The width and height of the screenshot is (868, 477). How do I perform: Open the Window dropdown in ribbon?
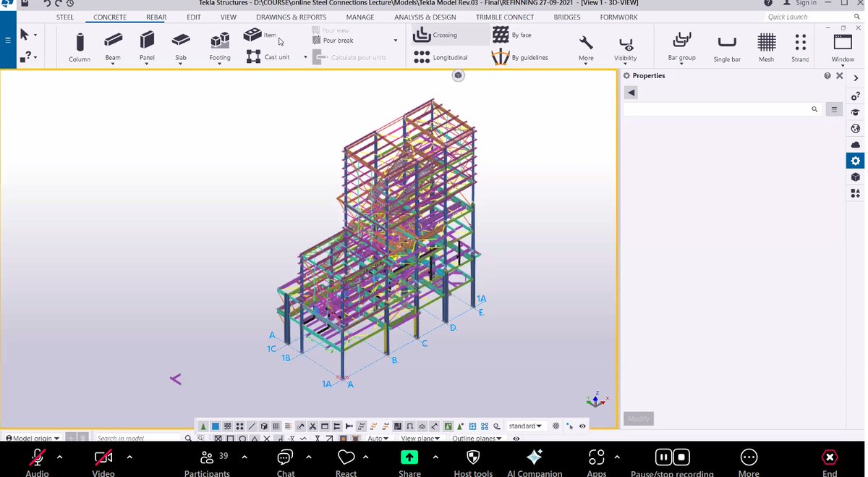843,48
